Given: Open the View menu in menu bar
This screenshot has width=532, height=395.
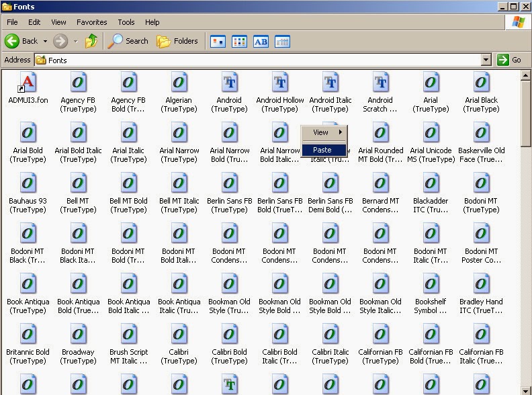Looking at the screenshot, I should coord(58,22).
